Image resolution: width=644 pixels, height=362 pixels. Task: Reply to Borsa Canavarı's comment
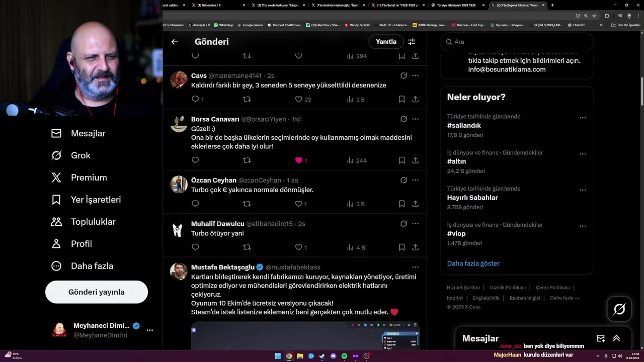pos(195,160)
